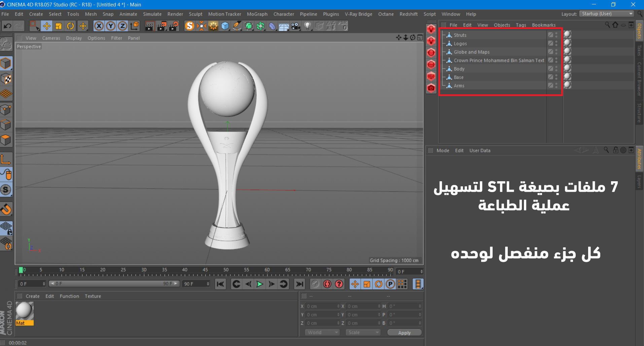Toggle layer box for Base
Screen dimensions: 644x346
pyautogui.click(x=550, y=77)
